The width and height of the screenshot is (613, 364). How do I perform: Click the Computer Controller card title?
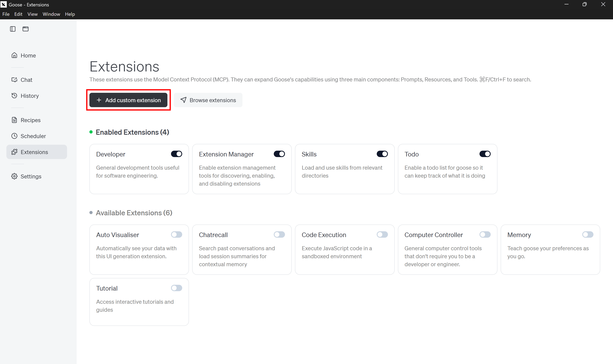[x=434, y=235]
